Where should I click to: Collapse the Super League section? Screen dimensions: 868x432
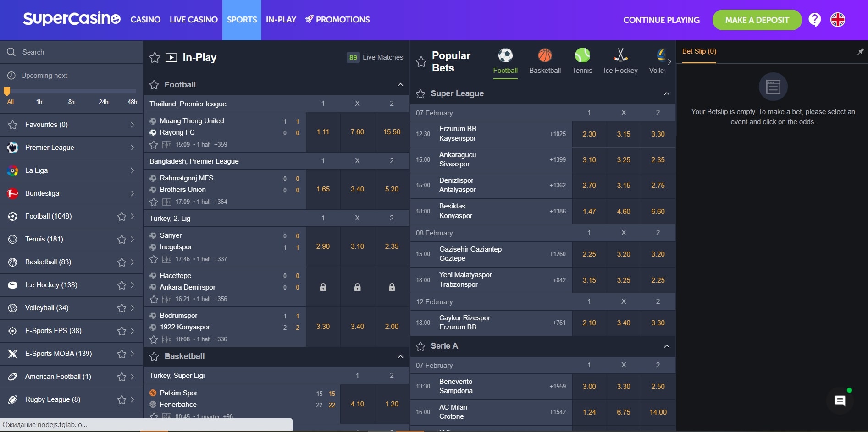click(667, 94)
